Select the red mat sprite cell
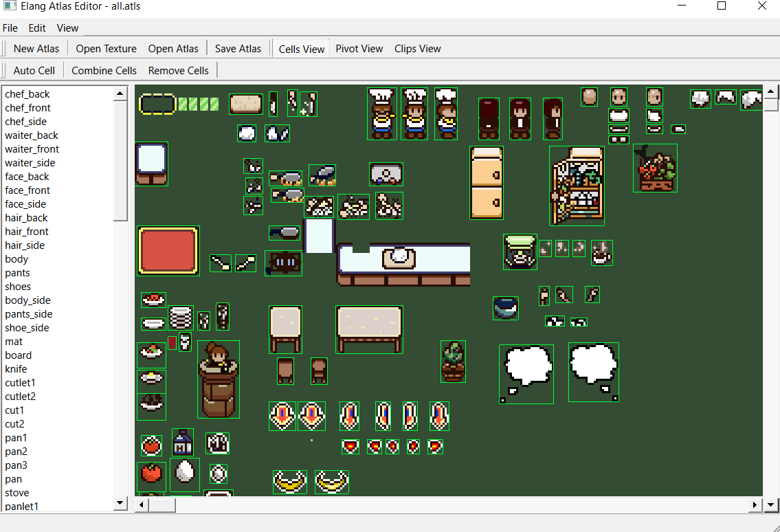Viewport: 780px width, 532px height. [x=168, y=251]
